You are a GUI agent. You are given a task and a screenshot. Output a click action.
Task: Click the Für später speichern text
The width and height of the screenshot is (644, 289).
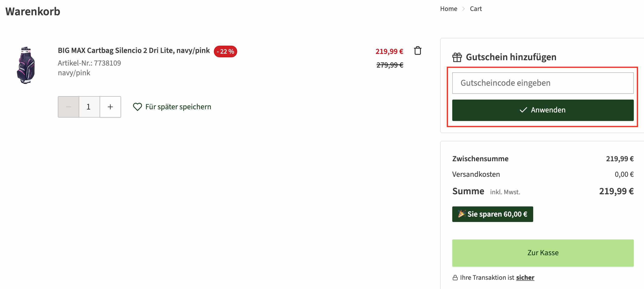point(178,107)
